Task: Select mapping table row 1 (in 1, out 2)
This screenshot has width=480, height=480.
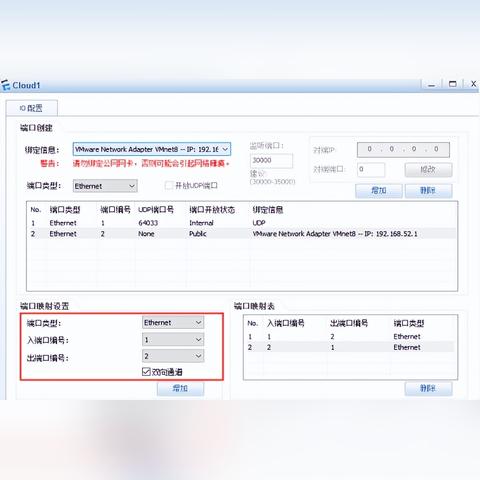Action: point(350,336)
